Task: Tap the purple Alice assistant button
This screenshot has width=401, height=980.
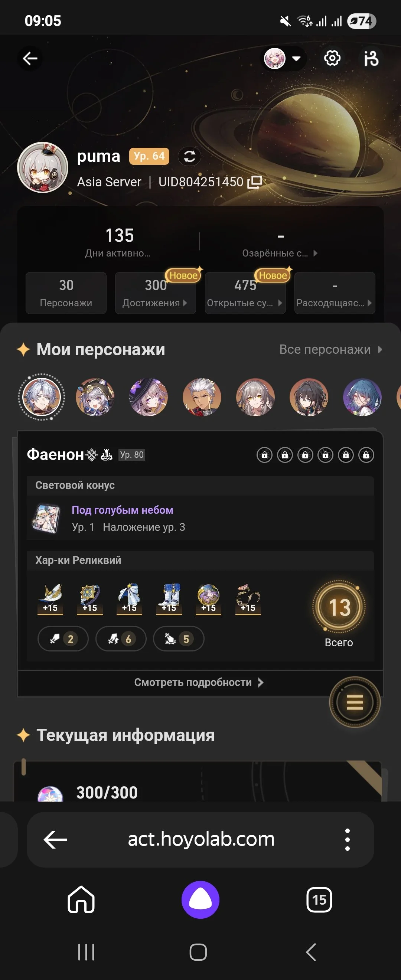Action: click(200, 899)
